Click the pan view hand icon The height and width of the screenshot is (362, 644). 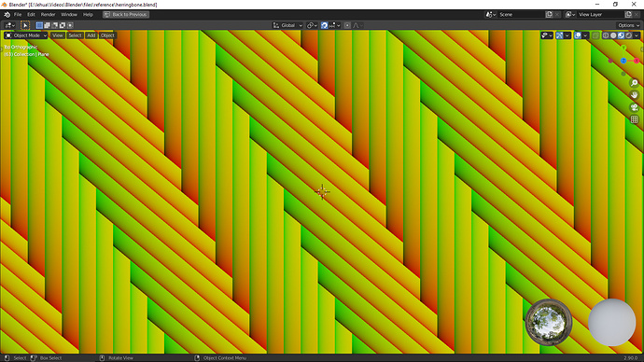click(634, 95)
